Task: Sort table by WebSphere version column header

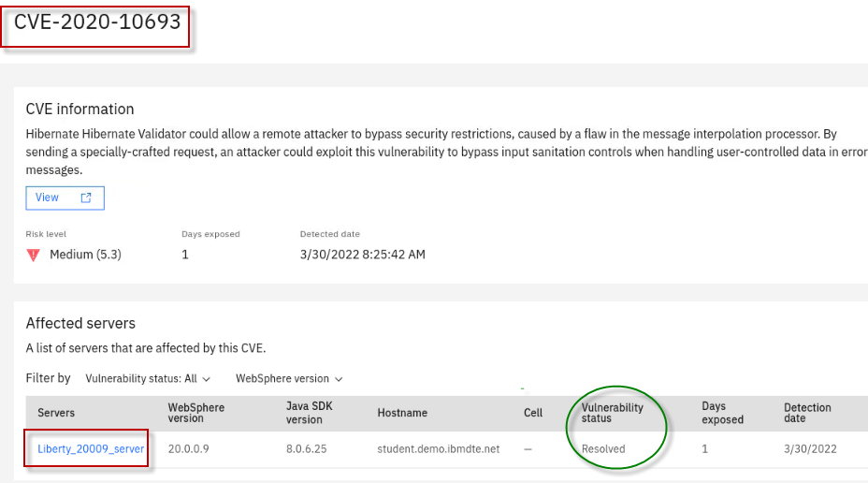Action: pos(195,413)
